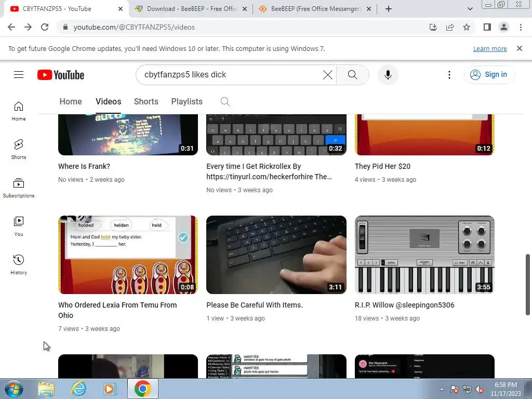This screenshot has width=532, height=399.
Task: Click the browser address bar URL
Action: tap(134, 27)
